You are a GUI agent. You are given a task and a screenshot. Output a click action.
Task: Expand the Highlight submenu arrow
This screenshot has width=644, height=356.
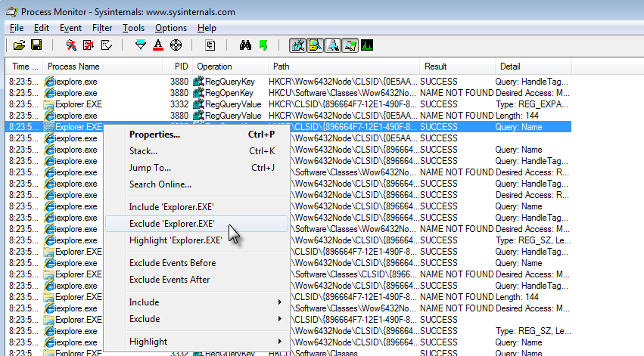pos(280,342)
